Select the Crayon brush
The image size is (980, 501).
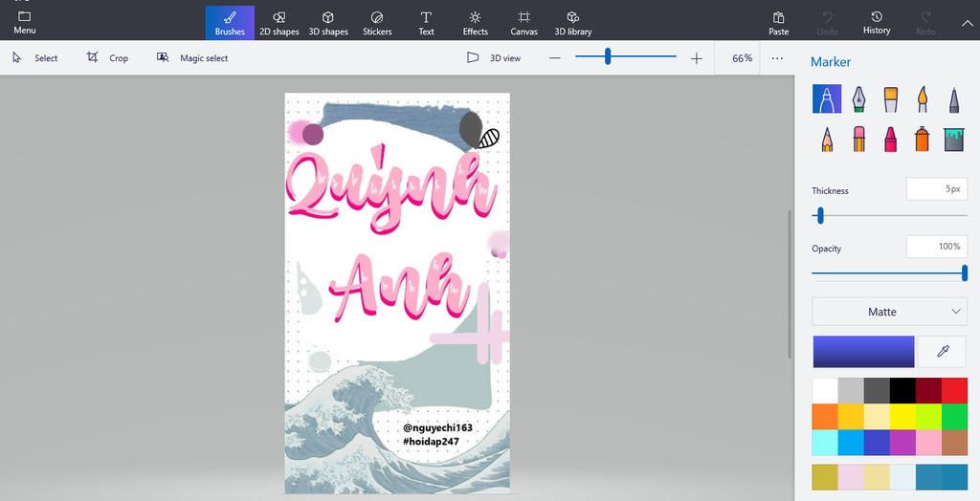coord(891,139)
